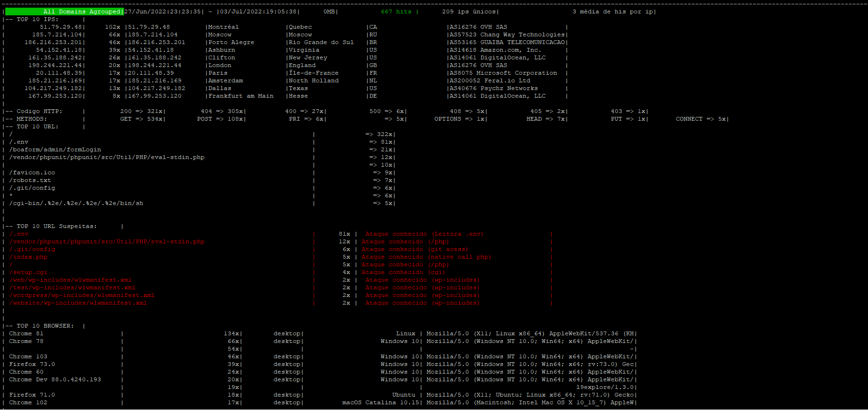Click the city "Frankfurt am Main"
868x411 pixels.
(x=241, y=96)
